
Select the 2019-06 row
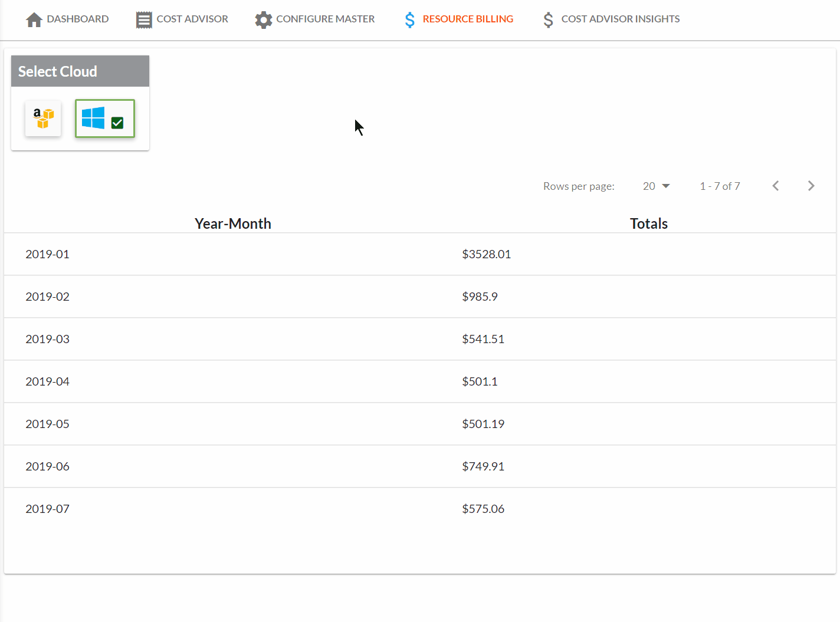coord(420,466)
